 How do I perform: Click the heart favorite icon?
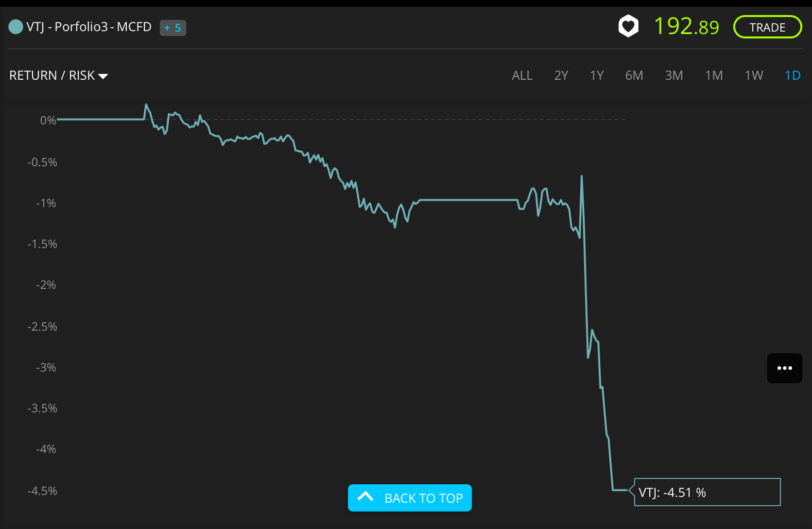(x=628, y=26)
